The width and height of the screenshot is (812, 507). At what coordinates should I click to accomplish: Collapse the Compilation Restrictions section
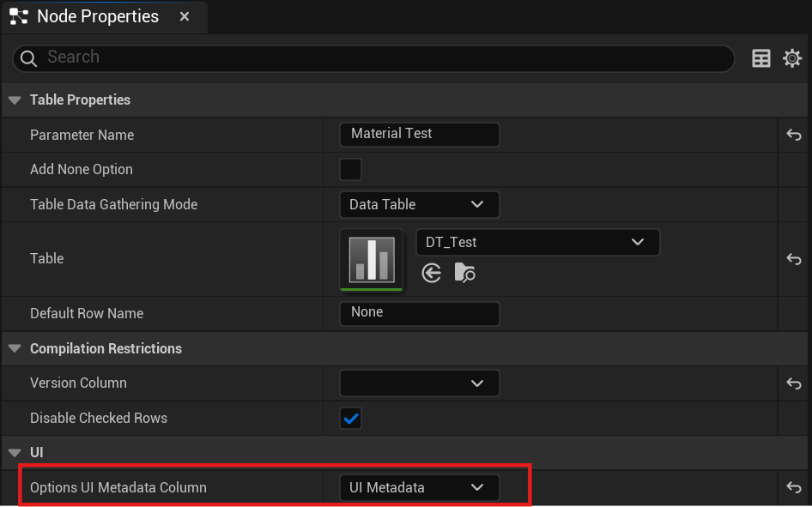pos(15,348)
